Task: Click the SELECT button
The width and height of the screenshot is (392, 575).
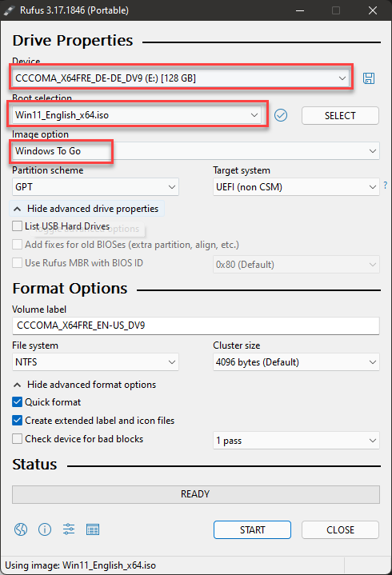Action: click(x=340, y=115)
